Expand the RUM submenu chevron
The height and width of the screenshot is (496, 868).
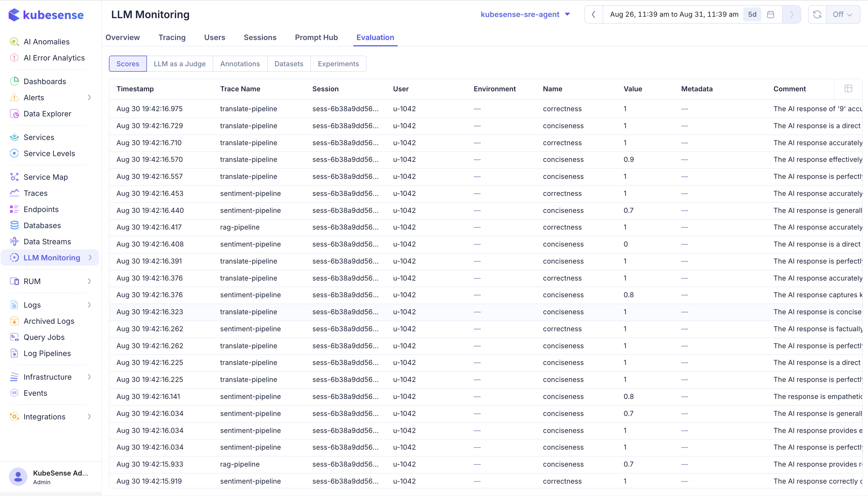(x=89, y=281)
